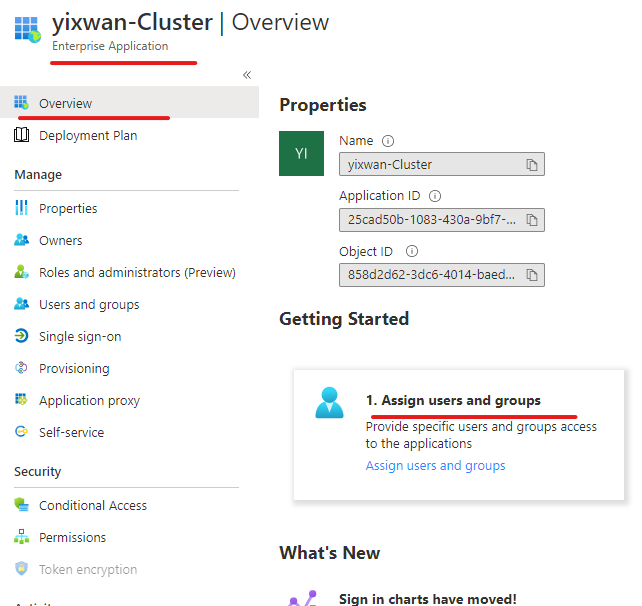
Task: Click the Application proxy icon
Action: pos(21,399)
